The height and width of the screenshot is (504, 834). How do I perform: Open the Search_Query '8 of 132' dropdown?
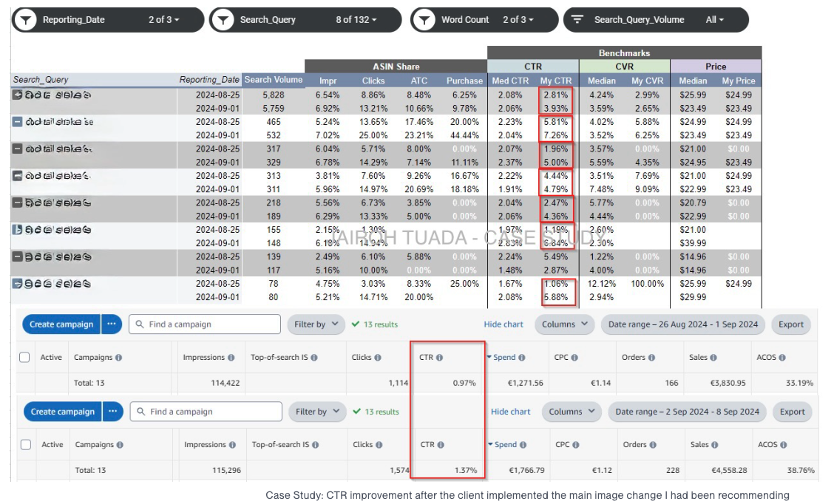click(356, 20)
